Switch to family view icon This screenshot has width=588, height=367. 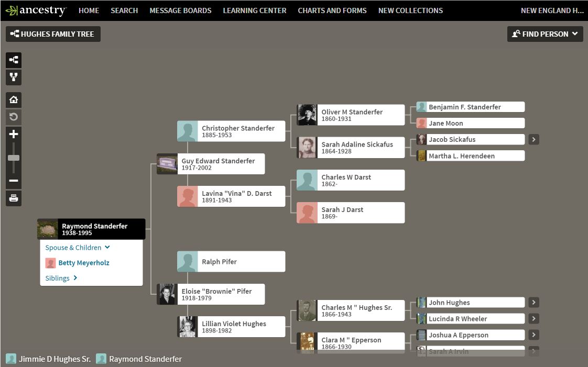14,77
